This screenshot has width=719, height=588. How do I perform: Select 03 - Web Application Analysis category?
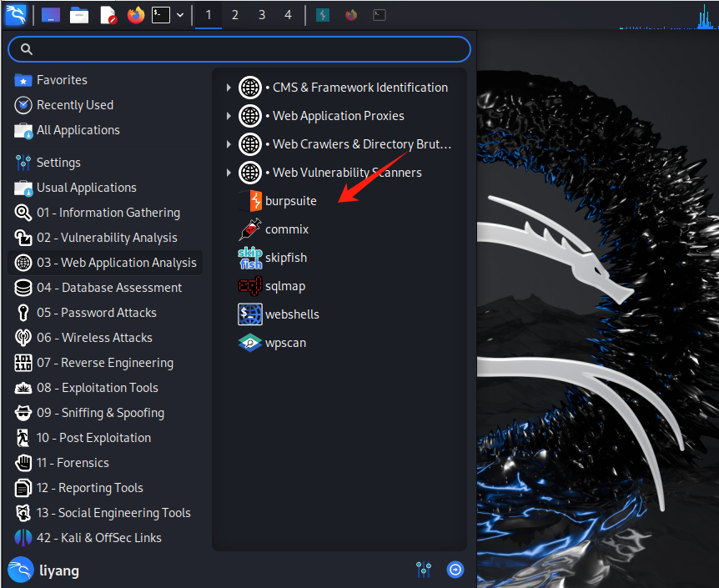point(105,263)
